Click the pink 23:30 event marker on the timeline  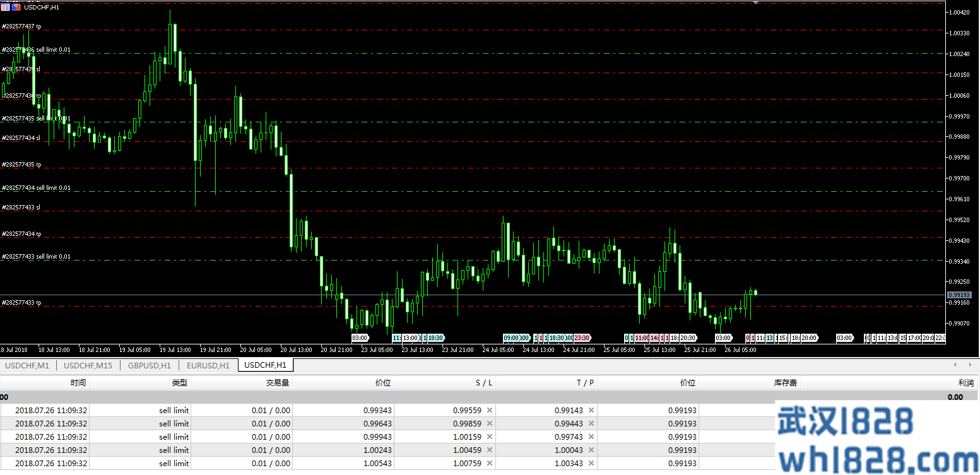click(582, 338)
